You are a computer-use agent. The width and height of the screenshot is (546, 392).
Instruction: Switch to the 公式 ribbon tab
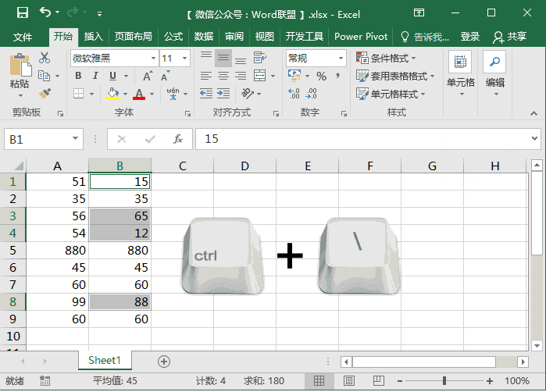point(173,37)
